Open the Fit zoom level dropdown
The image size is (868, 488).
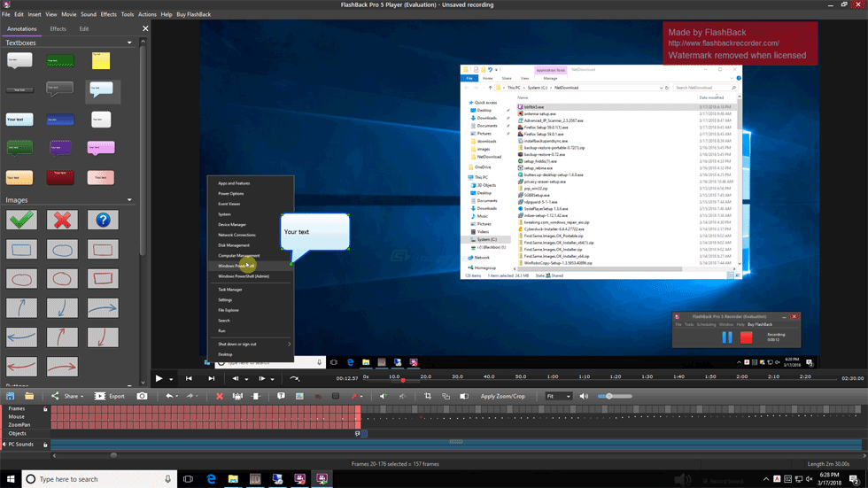point(558,396)
